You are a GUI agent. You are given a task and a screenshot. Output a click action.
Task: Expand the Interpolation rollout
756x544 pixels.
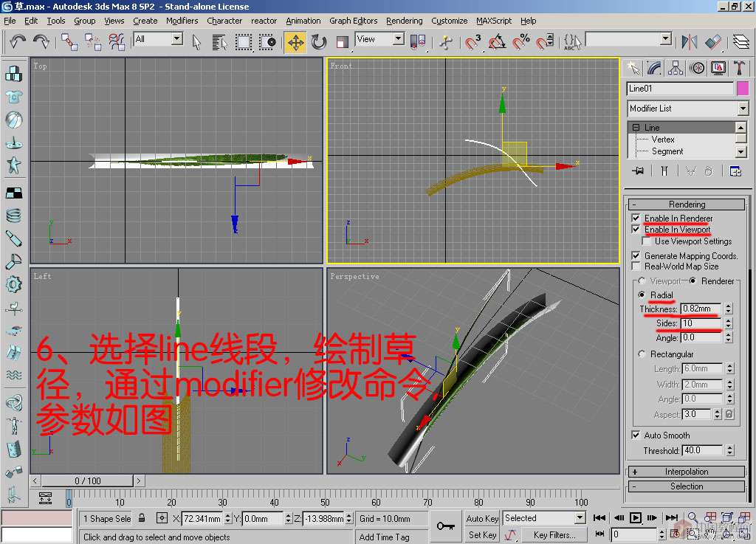click(x=687, y=472)
